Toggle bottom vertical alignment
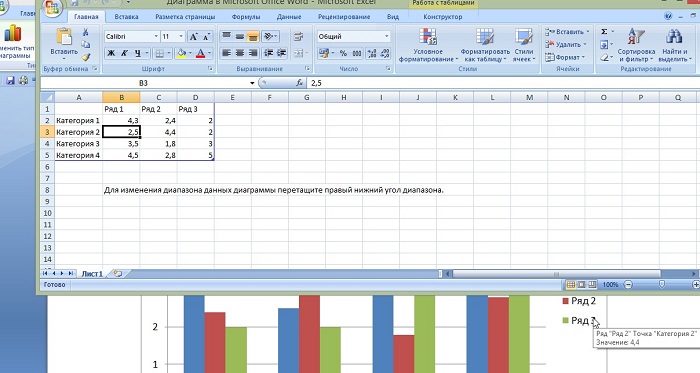Screen dimensions: 700x373 pos(253,37)
